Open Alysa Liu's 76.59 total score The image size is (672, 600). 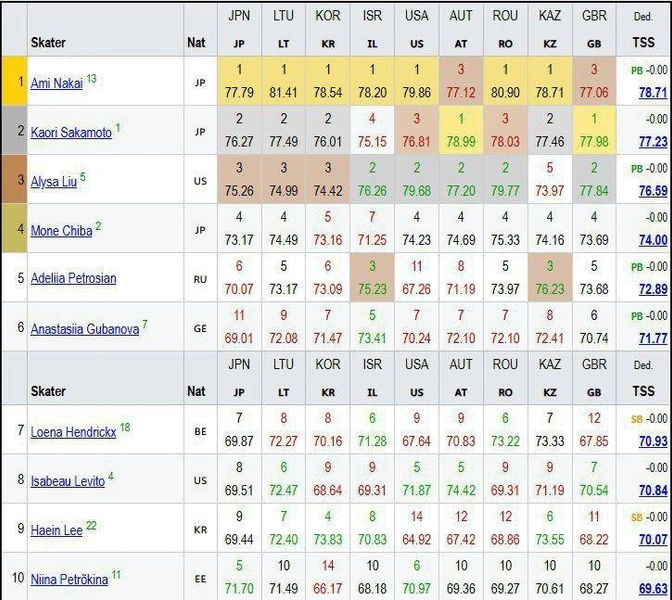(x=653, y=191)
